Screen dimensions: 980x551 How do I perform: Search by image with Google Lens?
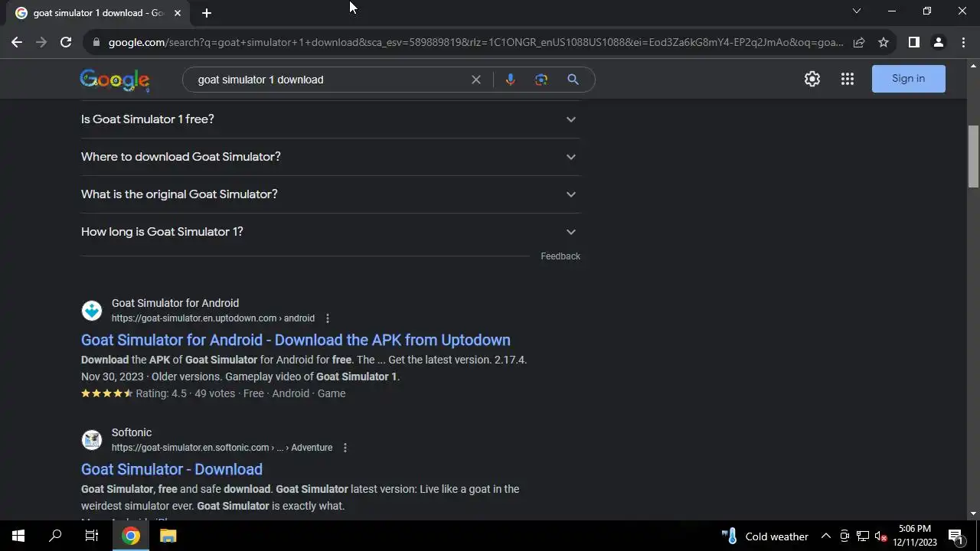coord(541,80)
